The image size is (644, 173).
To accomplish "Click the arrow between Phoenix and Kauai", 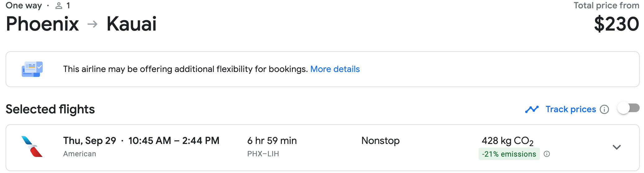I will [93, 24].
